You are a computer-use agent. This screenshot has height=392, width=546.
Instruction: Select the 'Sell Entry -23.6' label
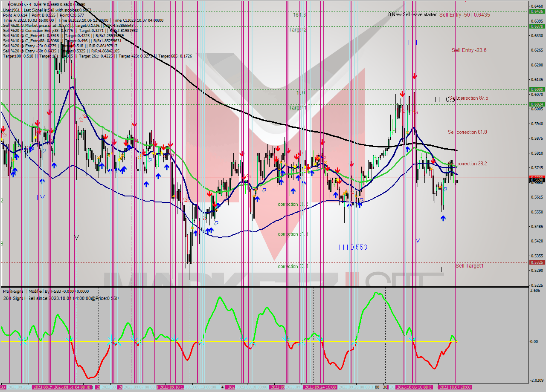[x=469, y=50]
